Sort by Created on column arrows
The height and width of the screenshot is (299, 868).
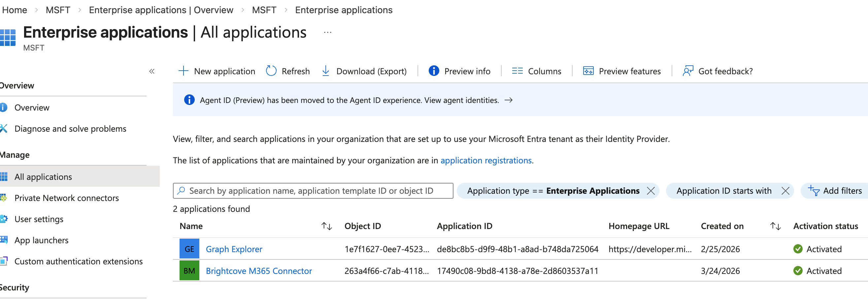[x=775, y=226]
